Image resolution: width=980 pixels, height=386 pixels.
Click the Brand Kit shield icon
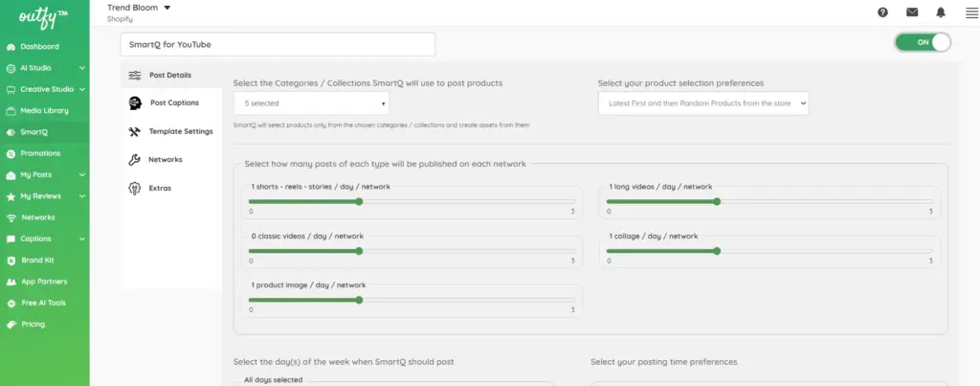tap(11, 261)
